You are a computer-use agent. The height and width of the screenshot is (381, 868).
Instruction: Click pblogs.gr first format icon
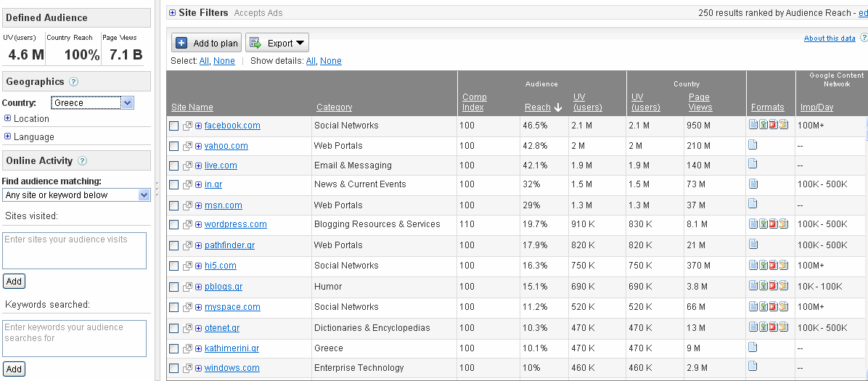[x=753, y=285]
